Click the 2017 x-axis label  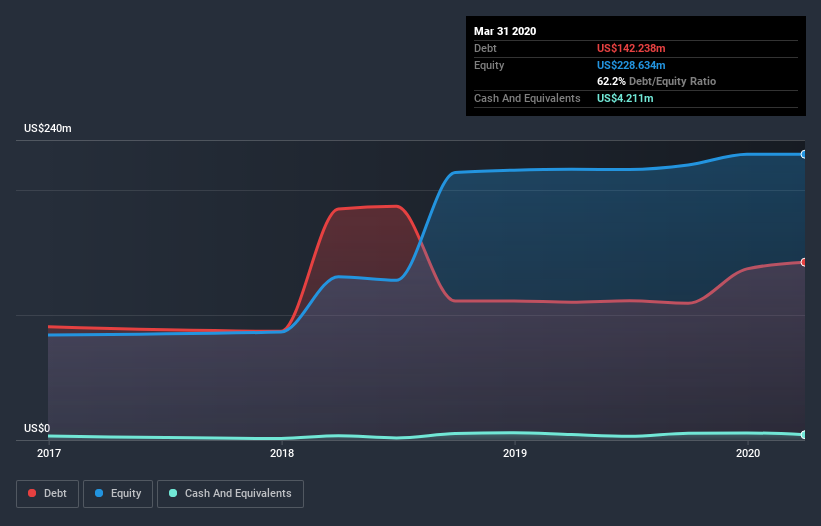tap(49, 453)
